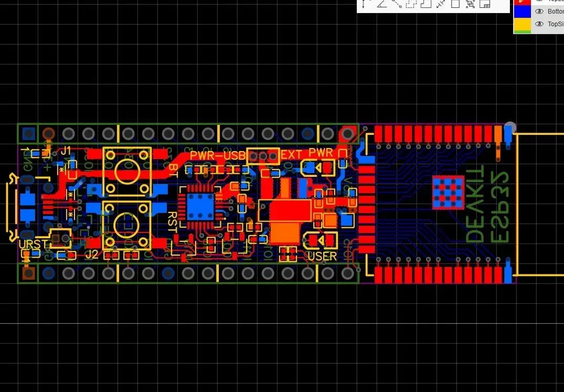Select the upper tactile push button footprint
564x392 pixels.
(127, 172)
